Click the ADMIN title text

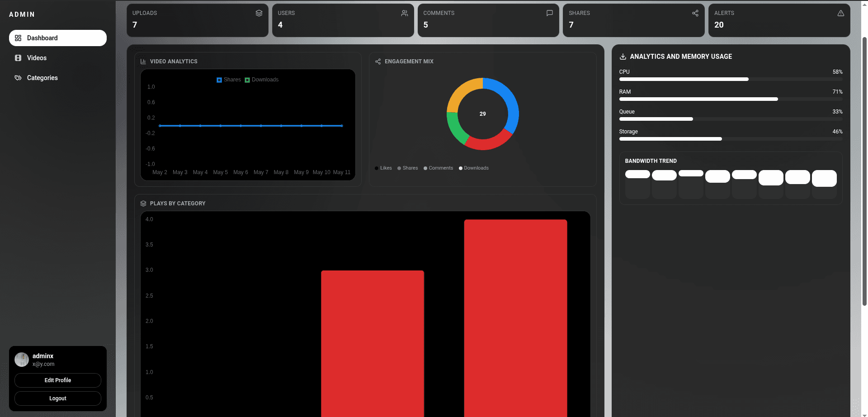(22, 14)
